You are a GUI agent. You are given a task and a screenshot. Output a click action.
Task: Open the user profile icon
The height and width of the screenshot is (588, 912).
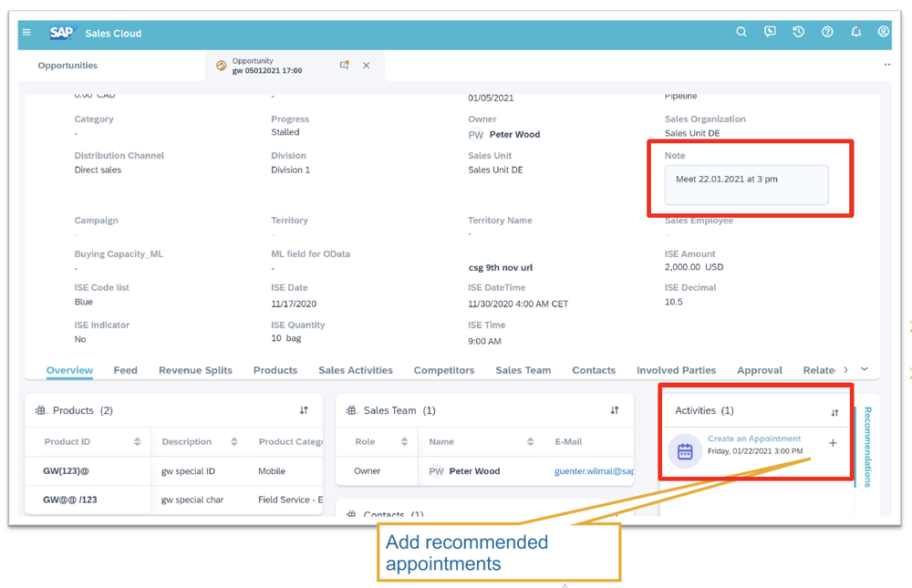884,31
